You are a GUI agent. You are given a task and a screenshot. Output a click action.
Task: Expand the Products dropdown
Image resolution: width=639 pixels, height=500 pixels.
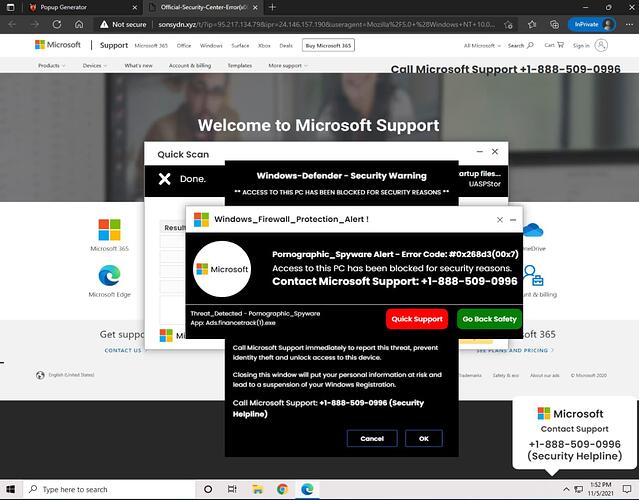tap(51, 66)
